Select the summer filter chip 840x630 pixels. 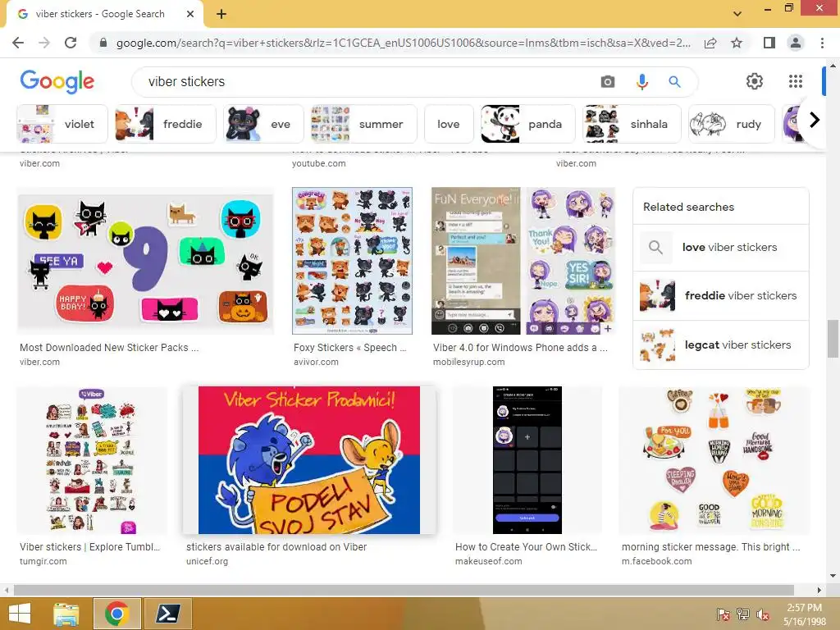click(x=363, y=124)
